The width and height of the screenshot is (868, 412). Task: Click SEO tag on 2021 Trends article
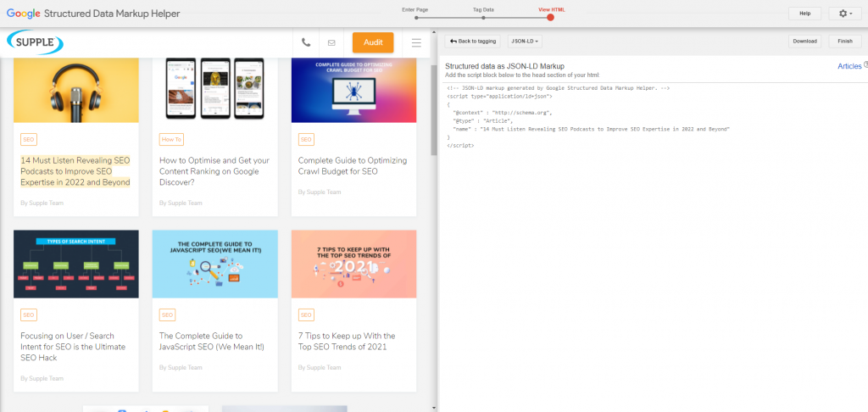click(306, 315)
